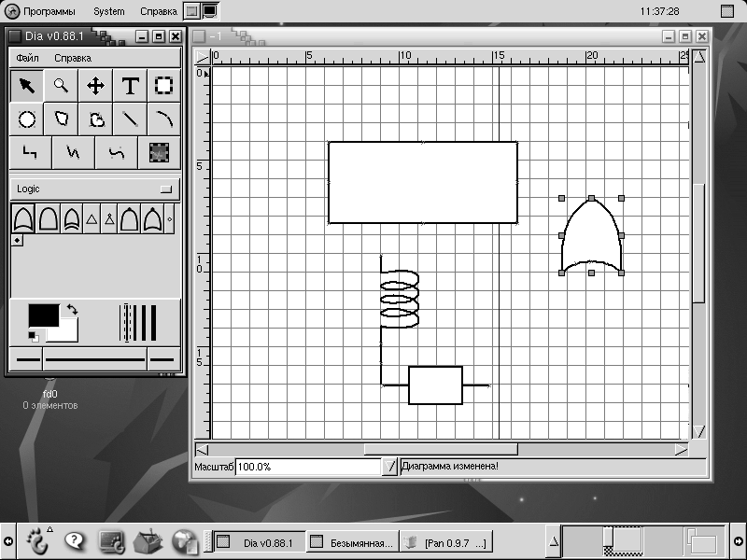This screenshot has height=560, width=747.
Task: Open the line style selector
Action: (x=95, y=358)
